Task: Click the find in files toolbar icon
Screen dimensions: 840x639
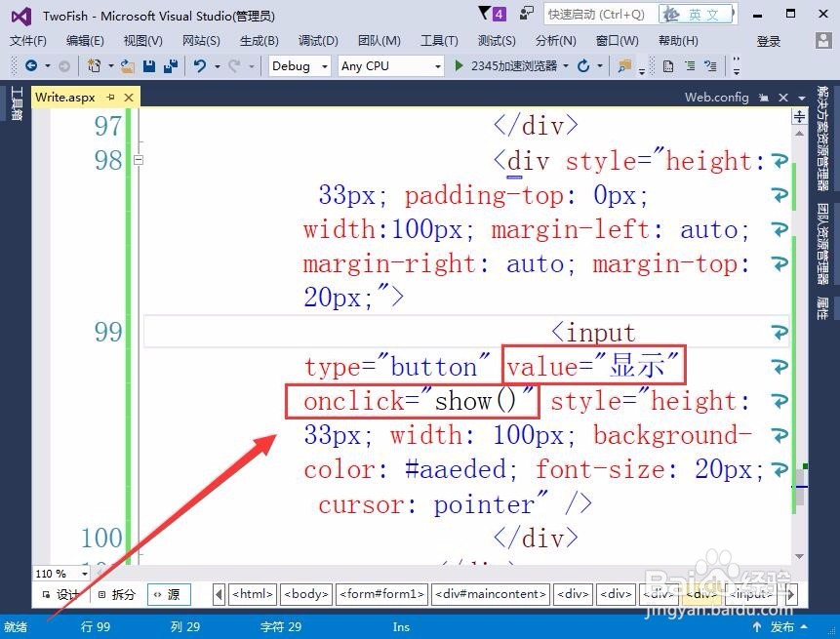Action: tap(624, 66)
